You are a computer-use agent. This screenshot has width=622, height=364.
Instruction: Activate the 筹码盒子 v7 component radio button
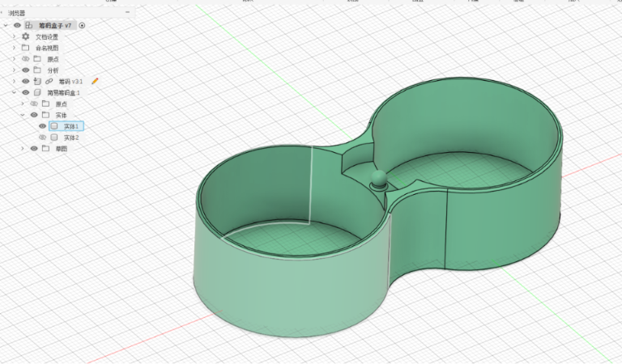(x=82, y=25)
